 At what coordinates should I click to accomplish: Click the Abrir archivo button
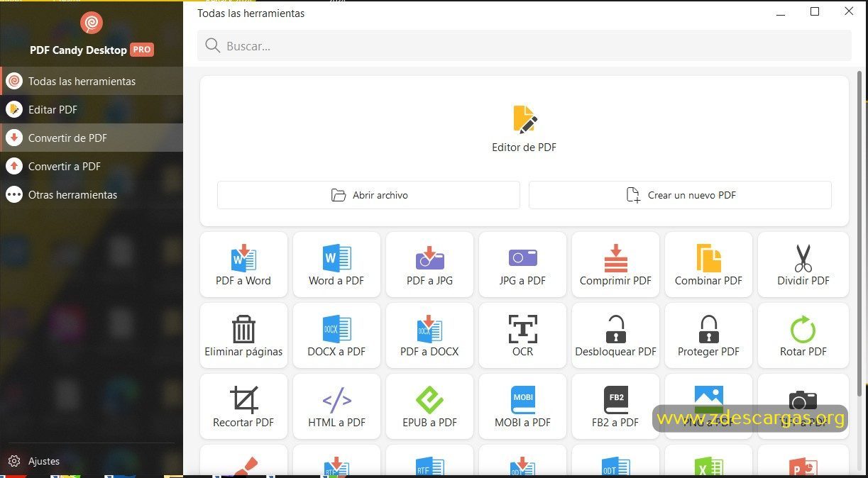click(368, 195)
